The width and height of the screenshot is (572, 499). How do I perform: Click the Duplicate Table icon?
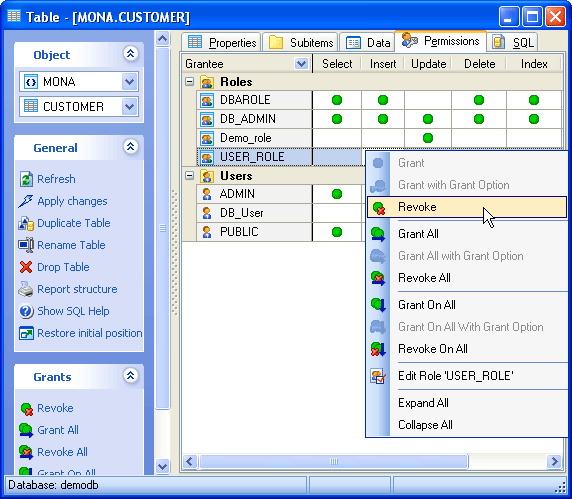click(x=26, y=223)
